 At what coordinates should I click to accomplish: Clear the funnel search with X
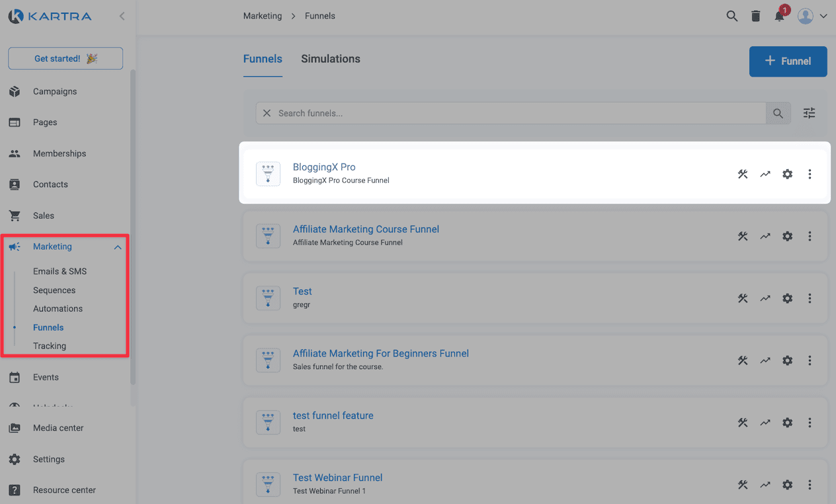pos(267,113)
